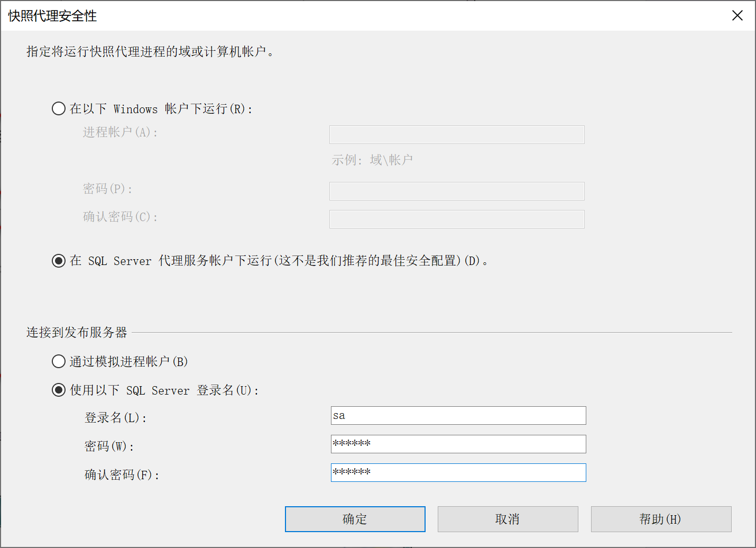Screen dimensions: 756x548
Task: Click the 取消 button
Action: (508, 519)
